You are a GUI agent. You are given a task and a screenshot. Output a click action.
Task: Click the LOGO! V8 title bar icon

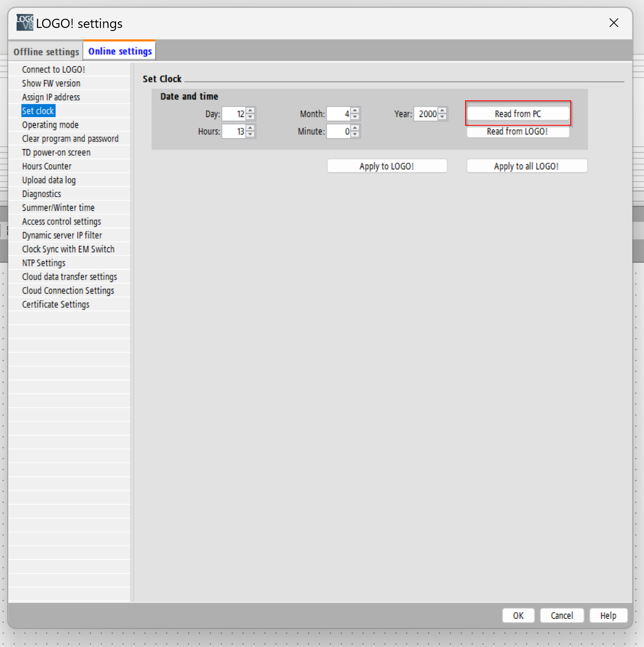click(25, 23)
